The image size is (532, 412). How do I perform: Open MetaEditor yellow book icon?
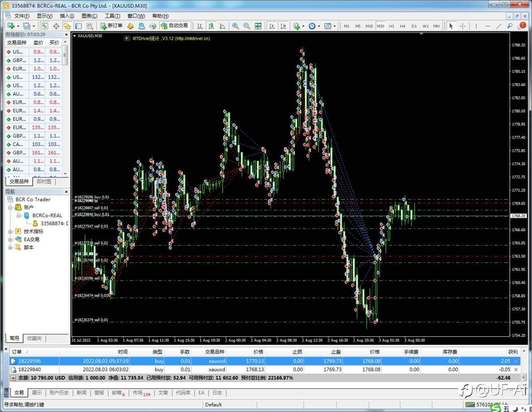tap(130, 26)
